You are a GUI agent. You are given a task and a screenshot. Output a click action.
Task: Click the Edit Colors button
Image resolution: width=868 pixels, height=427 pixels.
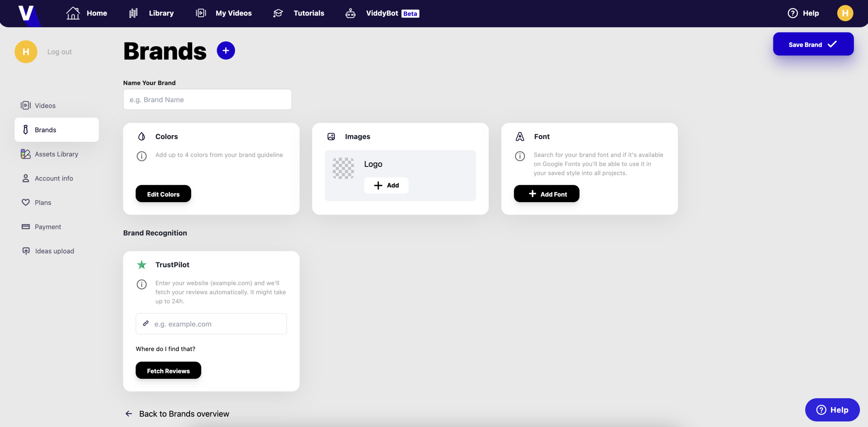(x=163, y=194)
